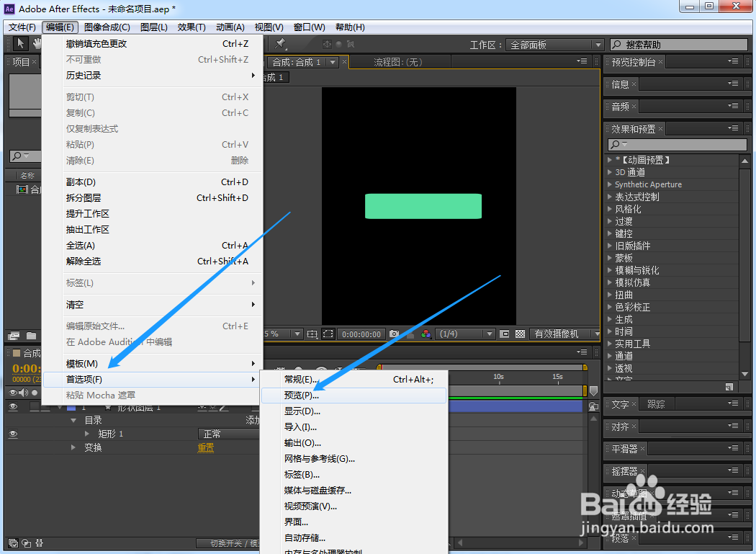The height and width of the screenshot is (554, 756).
Task: Click the audio speaker column icon
Action: [x=23, y=393]
